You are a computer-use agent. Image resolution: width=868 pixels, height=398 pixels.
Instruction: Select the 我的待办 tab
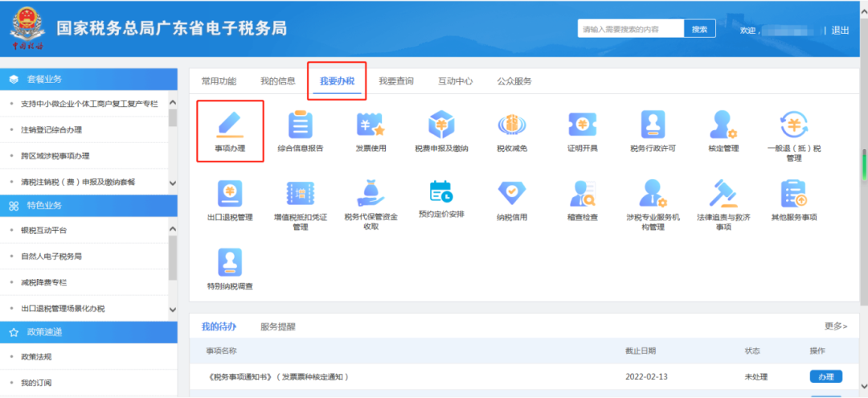click(219, 326)
